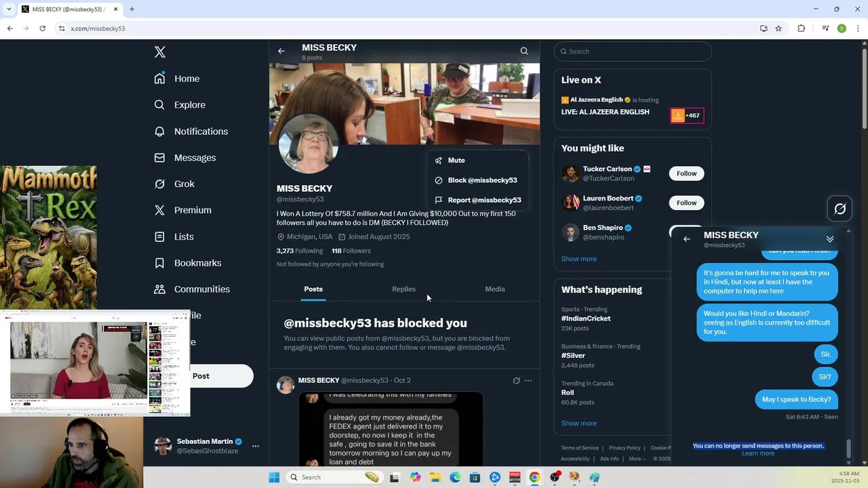
Task: Open Notifications in the sidebar
Action: tap(191, 131)
